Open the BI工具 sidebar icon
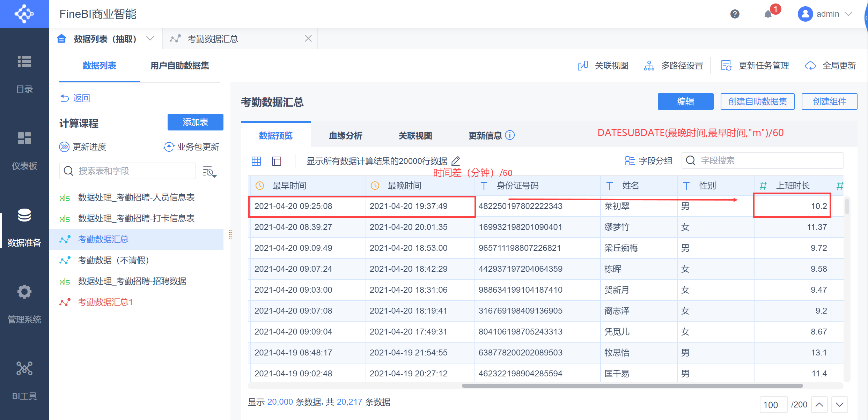 tap(24, 369)
